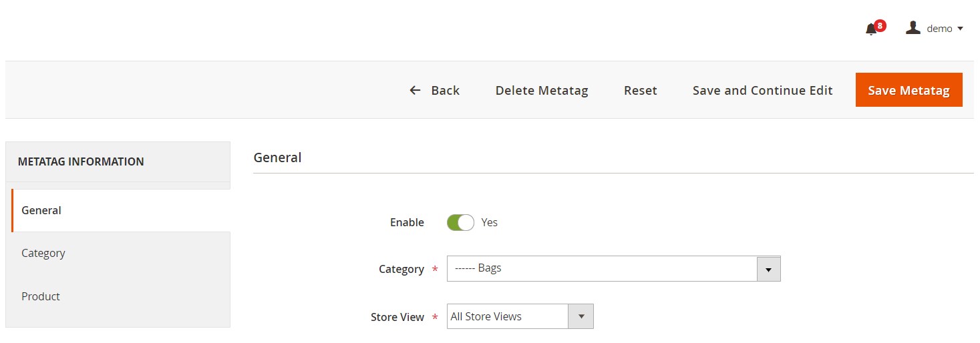The width and height of the screenshot is (980, 343).
Task: Click the Delete Metatag button
Action: (542, 90)
